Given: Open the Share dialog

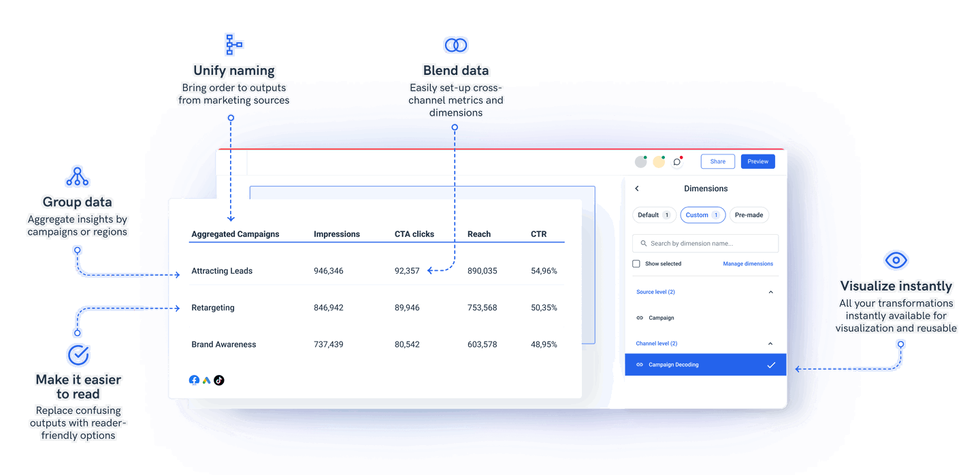Looking at the screenshot, I should click(x=717, y=161).
